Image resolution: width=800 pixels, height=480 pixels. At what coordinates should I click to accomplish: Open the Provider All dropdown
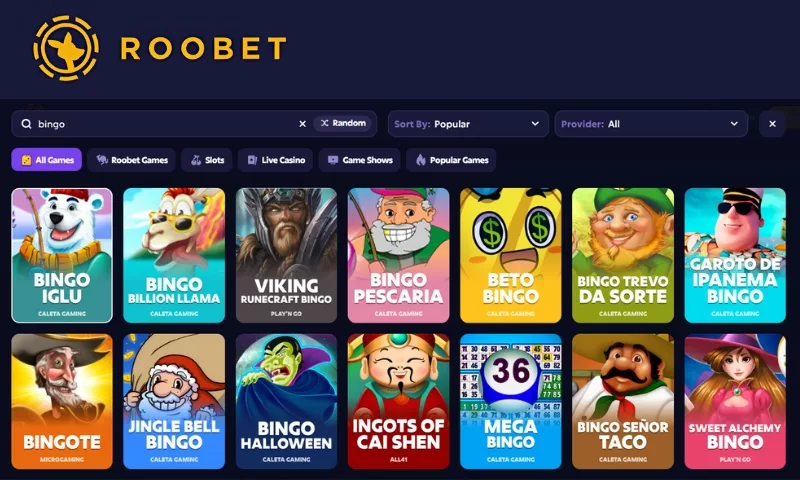click(651, 124)
